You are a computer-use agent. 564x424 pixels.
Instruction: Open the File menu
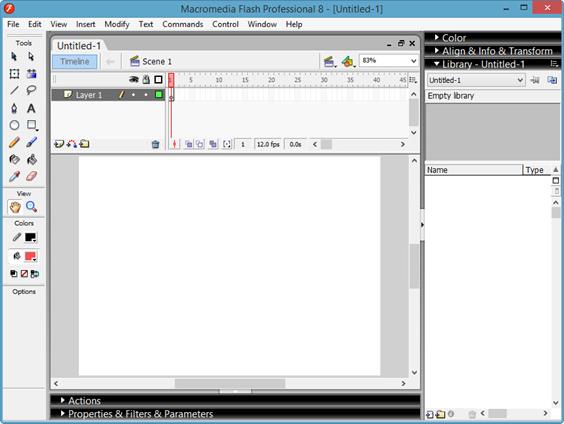13,24
